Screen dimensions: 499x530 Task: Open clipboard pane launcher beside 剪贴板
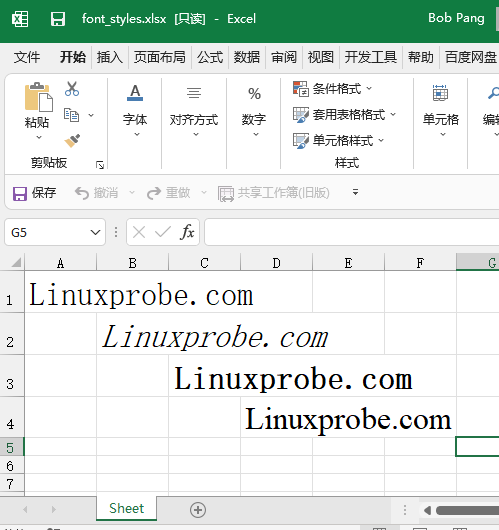(100, 165)
